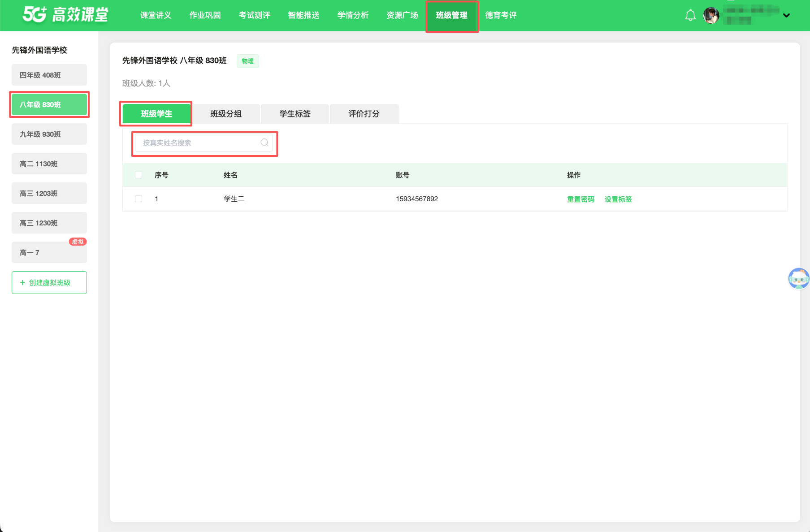Click the 班级人数: 1人 text

point(146,83)
